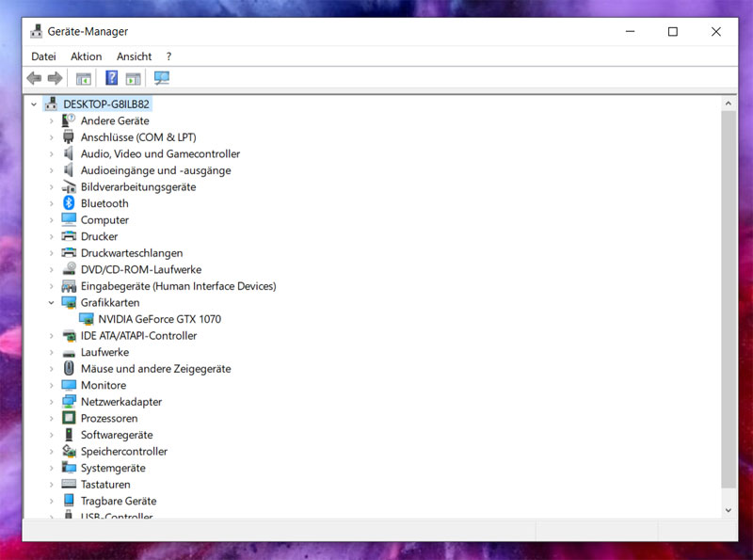Click the Audio, Video und Gamecontroller speaker icon
The width and height of the screenshot is (753, 560).
pyautogui.click(x=69, y=153)
